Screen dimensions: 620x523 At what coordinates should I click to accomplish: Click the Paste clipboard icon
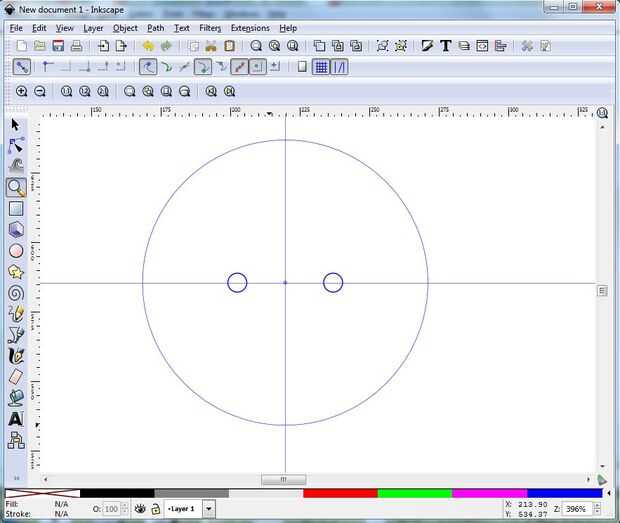tap(229, 46)
